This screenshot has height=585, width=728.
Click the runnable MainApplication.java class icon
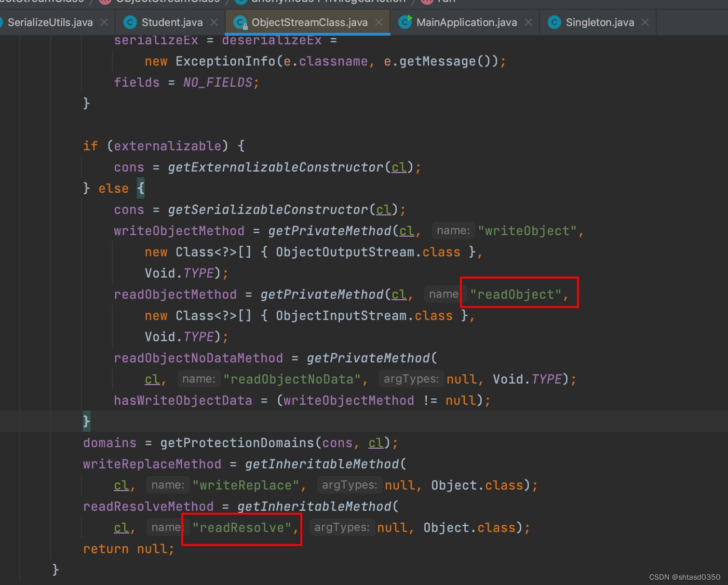pyautogui.click(x=405, y=22)
